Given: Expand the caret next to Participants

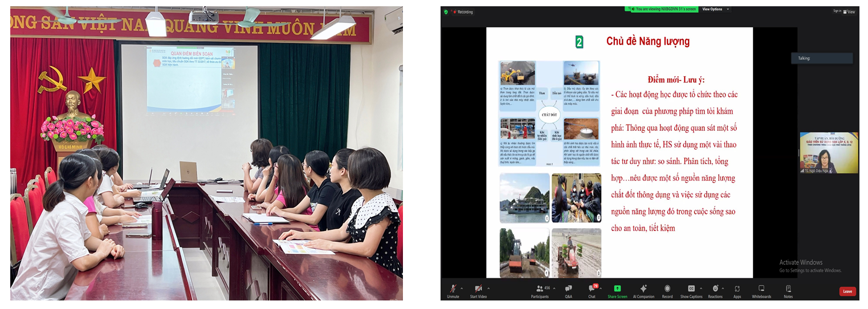Looking at the screenshot, I should (555, 288).
